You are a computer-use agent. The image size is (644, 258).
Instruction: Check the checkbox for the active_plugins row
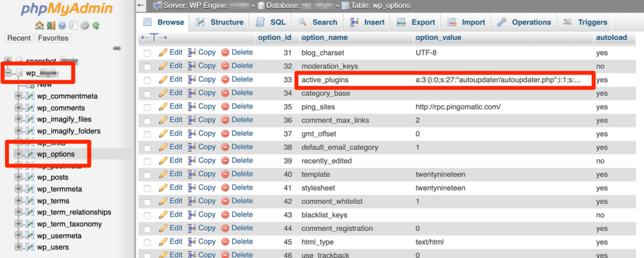147,80
